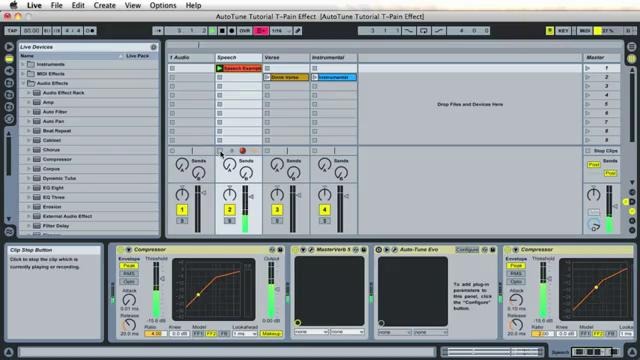Toggle Follow playback in the transport bar
Image resolution: width=640 pixels, height=360 pixels.
click(158, 31)
